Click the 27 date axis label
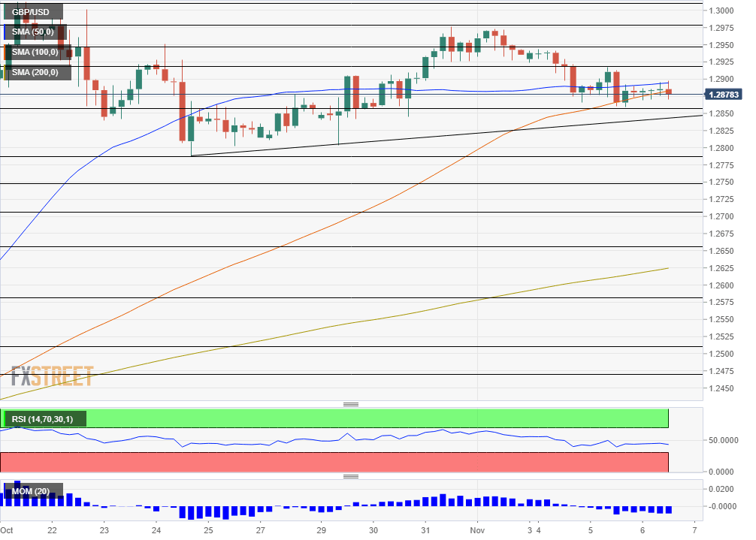Screen dimensions: 756x540 260,530
